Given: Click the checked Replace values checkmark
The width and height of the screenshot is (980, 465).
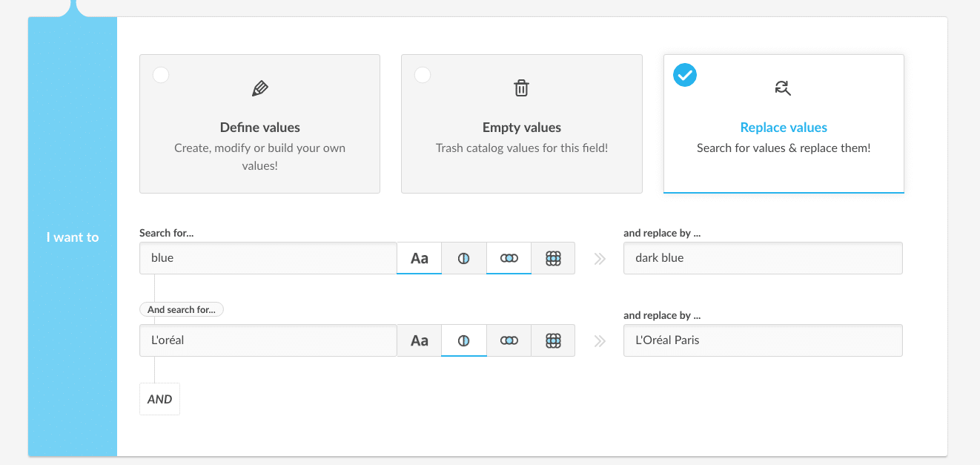Looking at the screenshot, I should [x=685, y=75].
